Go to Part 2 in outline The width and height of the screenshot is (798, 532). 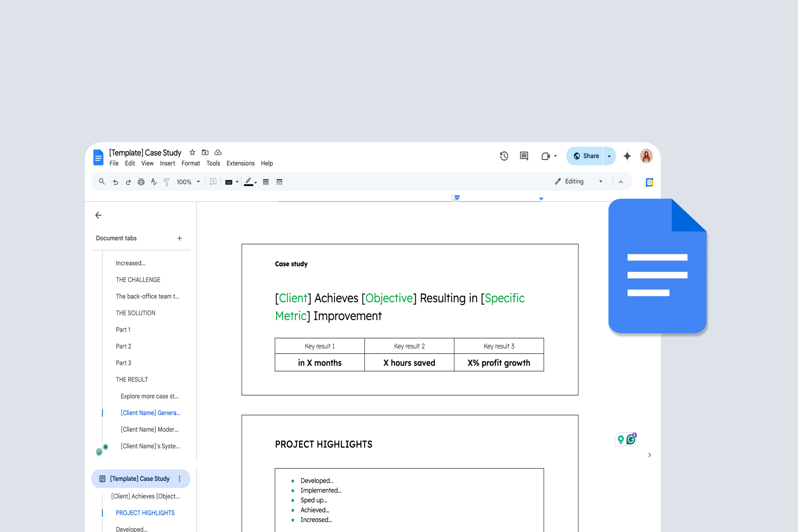point(123,346)
